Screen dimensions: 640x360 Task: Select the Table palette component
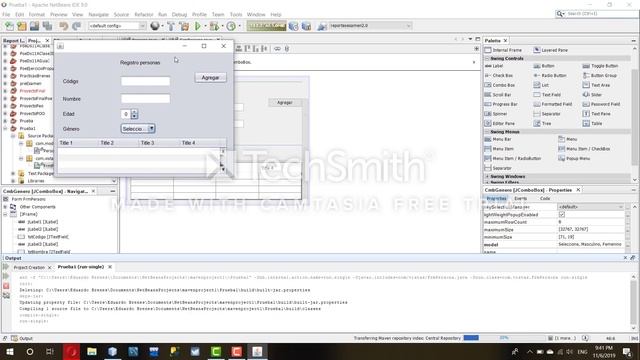pyautogui.click(x=592, y=123)
